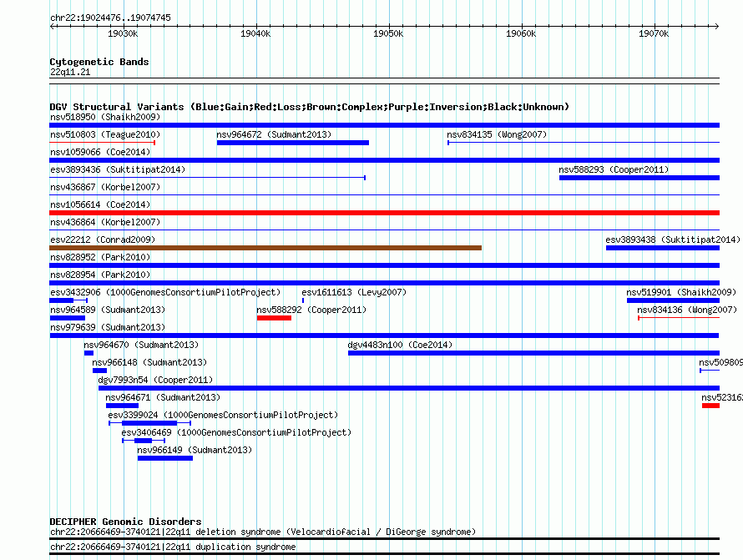Image resolution: width=743 pixels, height=560 pixels.
Task: Click the blue dgv4483n100 gain bar
Action: coord(533,353)
